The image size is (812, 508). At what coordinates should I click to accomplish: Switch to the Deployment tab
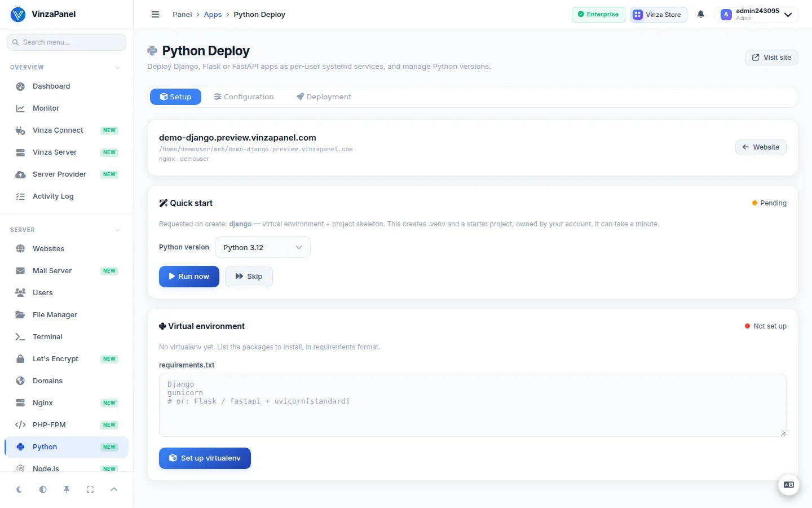[x=324, y=97]
